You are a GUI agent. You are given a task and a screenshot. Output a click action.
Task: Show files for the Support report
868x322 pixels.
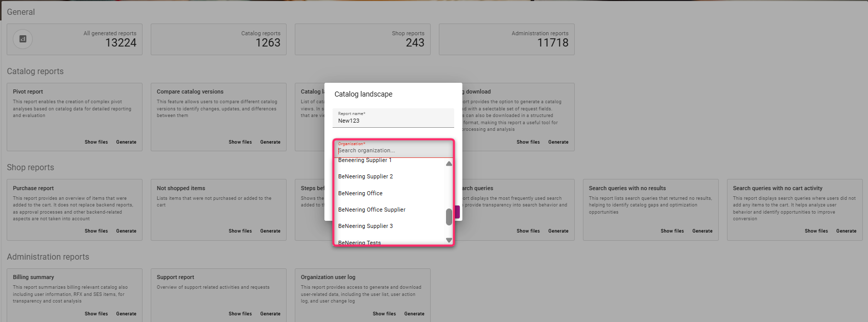[240, 314]
